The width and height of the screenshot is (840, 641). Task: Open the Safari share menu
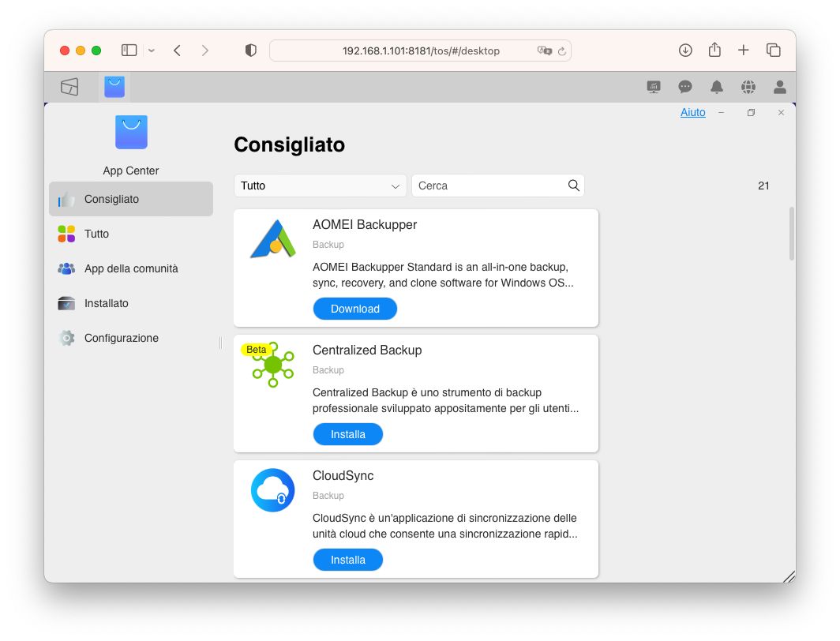tap(714, 50)
